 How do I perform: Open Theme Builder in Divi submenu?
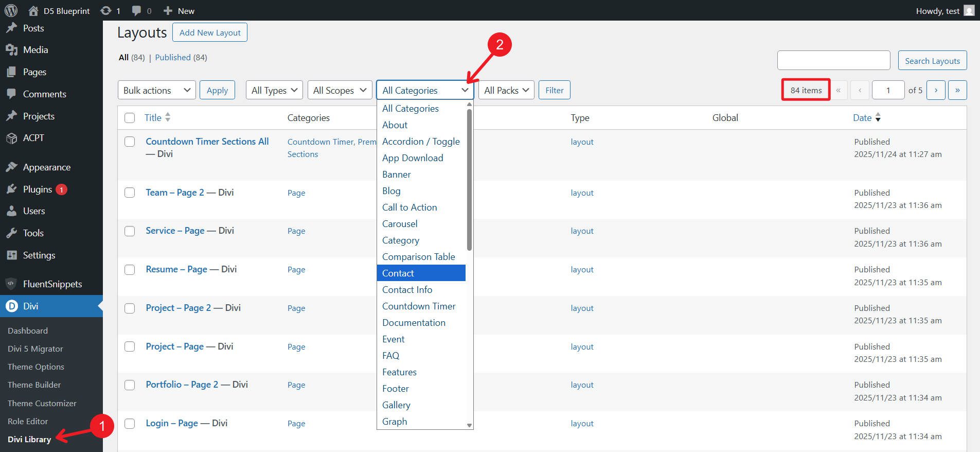(34, 385)
